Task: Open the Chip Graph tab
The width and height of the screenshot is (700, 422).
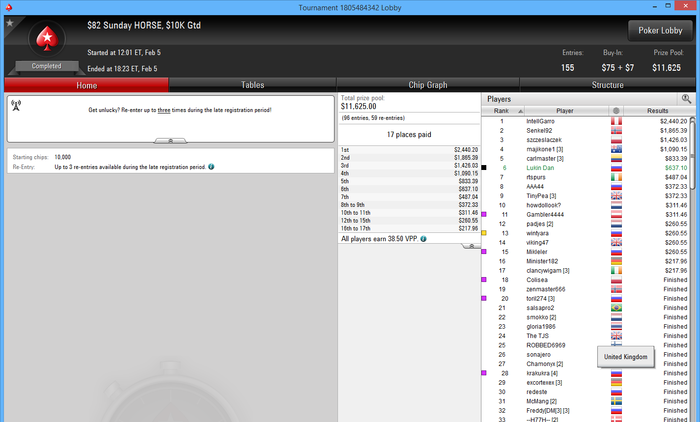Action: pyautogui.click(x=428, y=85)
